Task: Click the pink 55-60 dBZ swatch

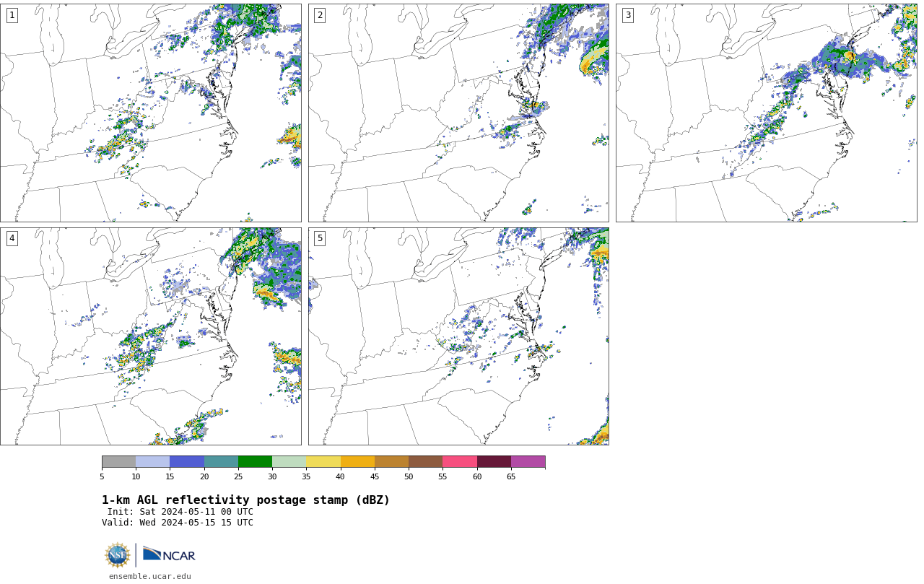Action: [x=460, y=462]
